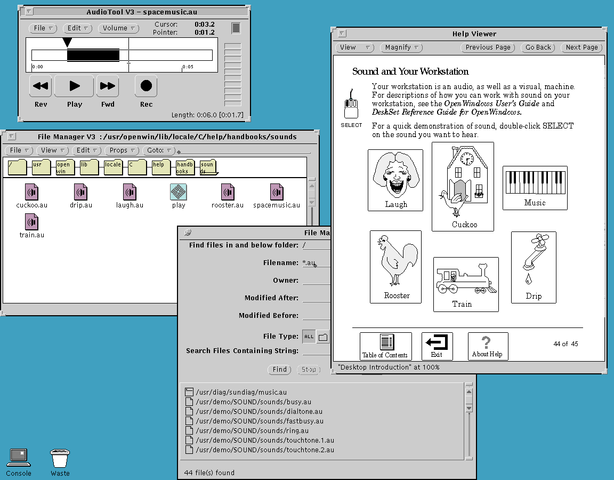
Task: Open the File Manager Goto menu
Action: click(x=159, y=150)
